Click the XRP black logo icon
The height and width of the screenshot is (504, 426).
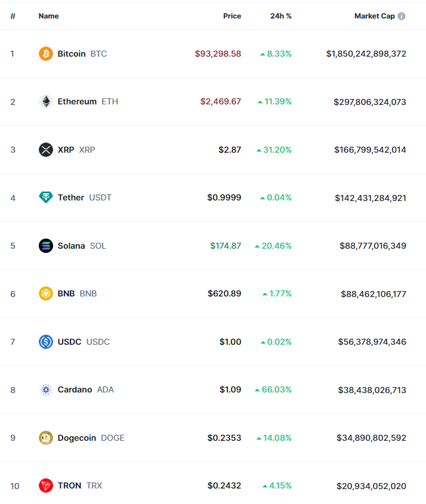[46, 150]
